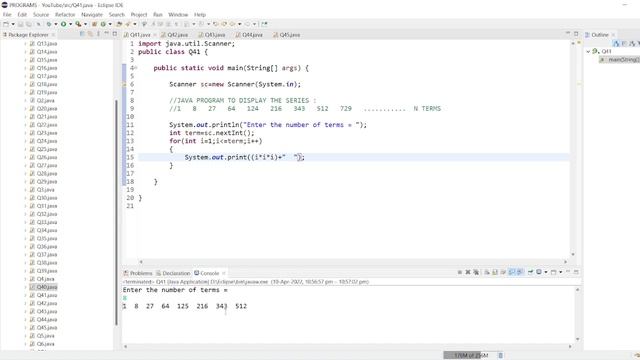Open the New wizard toolbar icon
640x360 pixels.
pyautogui.click(x=6, y=24)
